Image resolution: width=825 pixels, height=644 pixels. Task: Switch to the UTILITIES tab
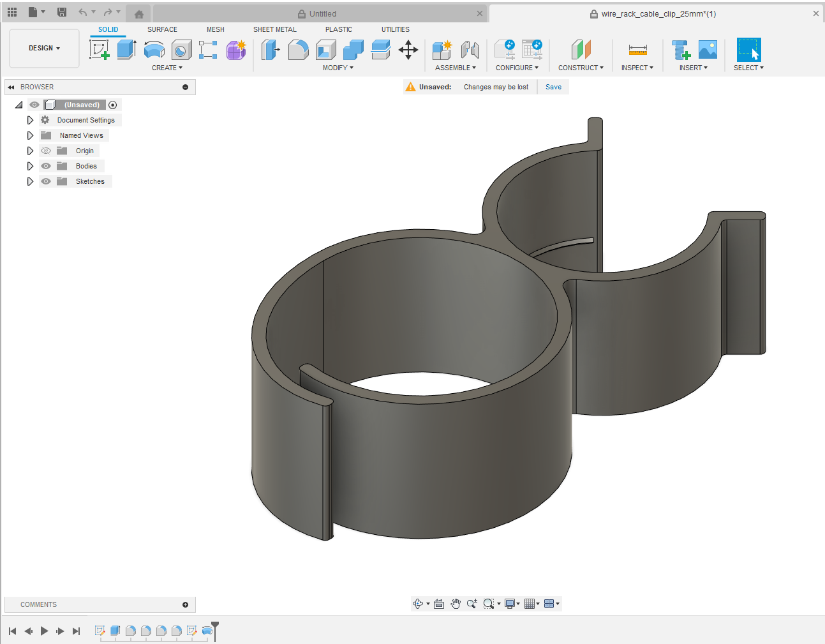coord(396,29)
